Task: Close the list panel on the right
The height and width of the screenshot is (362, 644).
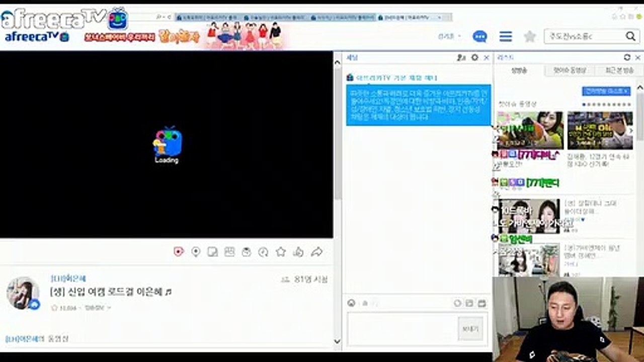Action: [x=638, y=58]
